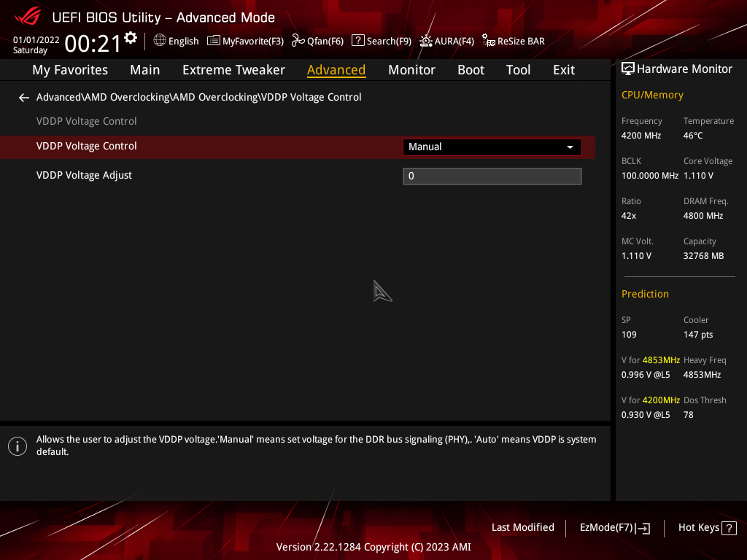
Task: Click the back arrow in breadcrumb
Action: [x=24, y=98]
